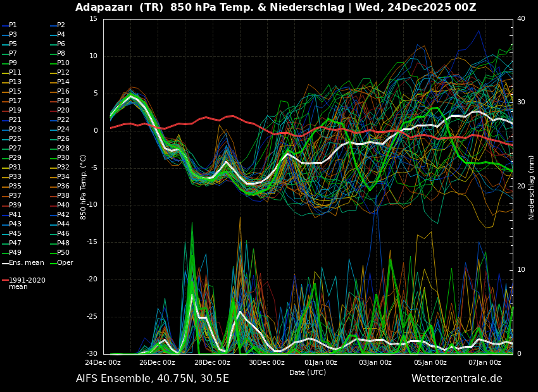Click the "01Jan 00z" date tick
The image size is (538, 392).
tap(321, 362)
